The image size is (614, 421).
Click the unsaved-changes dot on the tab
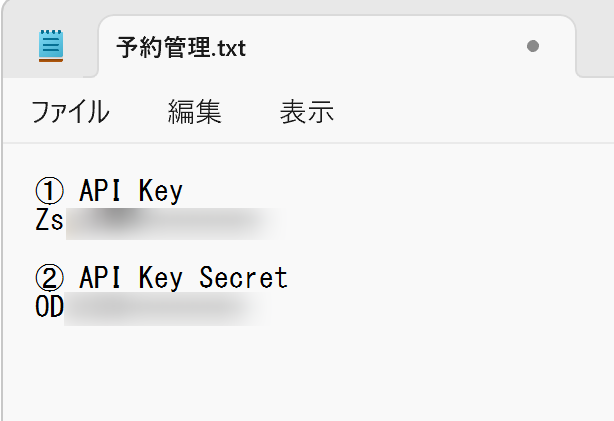click(532, 46)
